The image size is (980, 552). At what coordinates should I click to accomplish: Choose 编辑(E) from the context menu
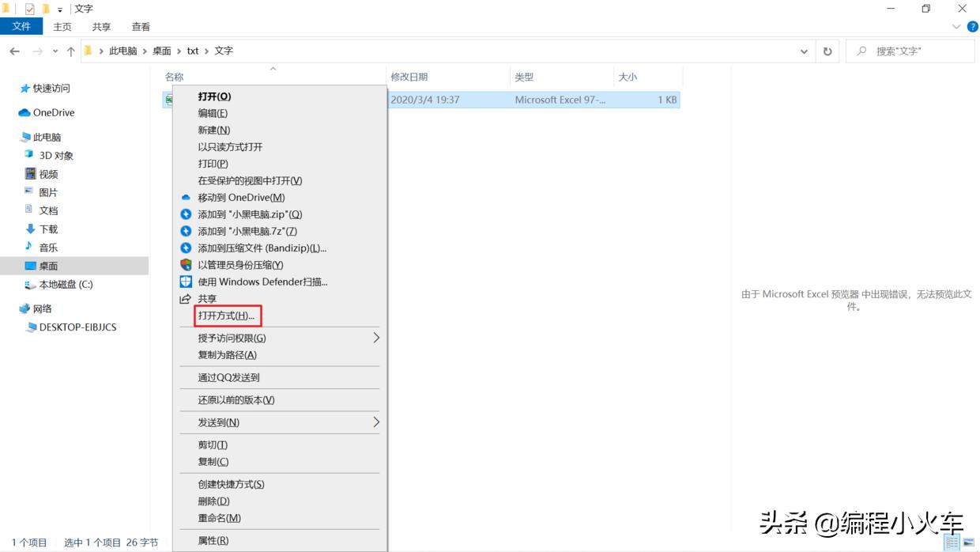280,113
